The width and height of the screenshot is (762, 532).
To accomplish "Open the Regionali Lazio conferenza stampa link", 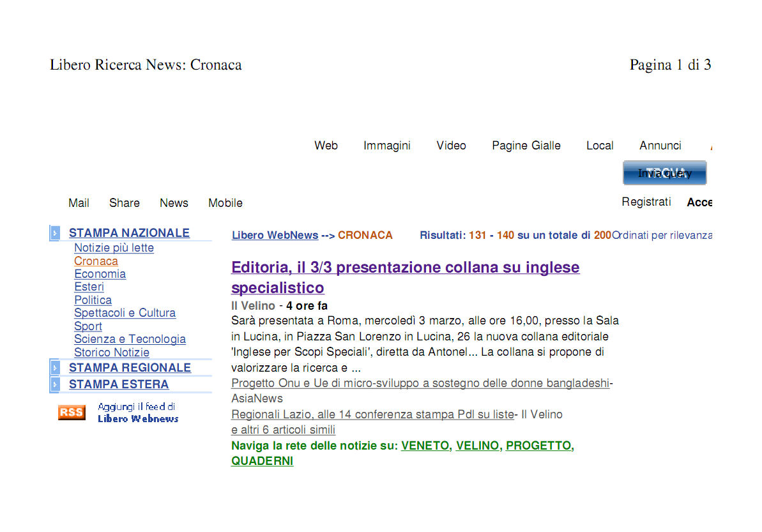I will point(373,414).
